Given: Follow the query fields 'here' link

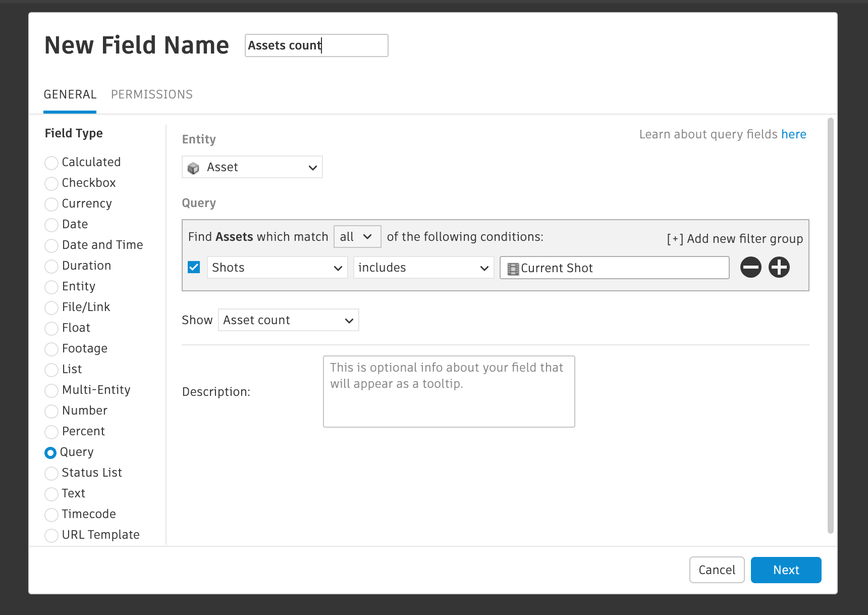Looking at the screenshot, I should click(x=793, y=134).
